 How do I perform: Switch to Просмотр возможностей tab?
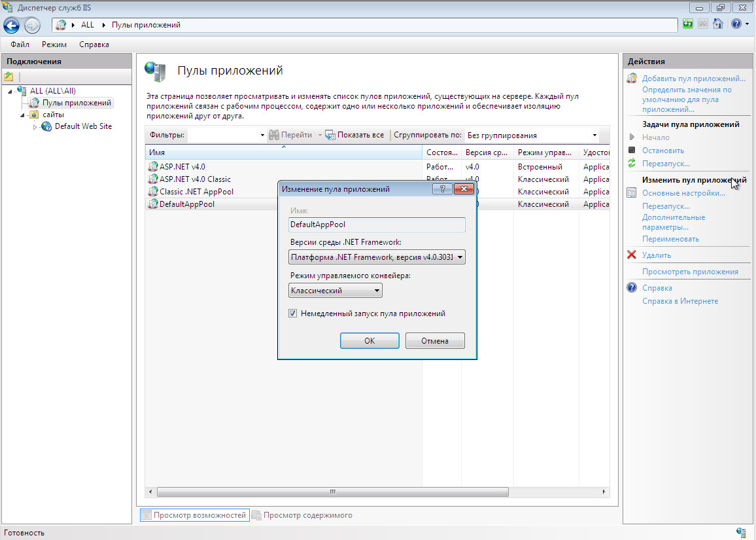(195, 515)
